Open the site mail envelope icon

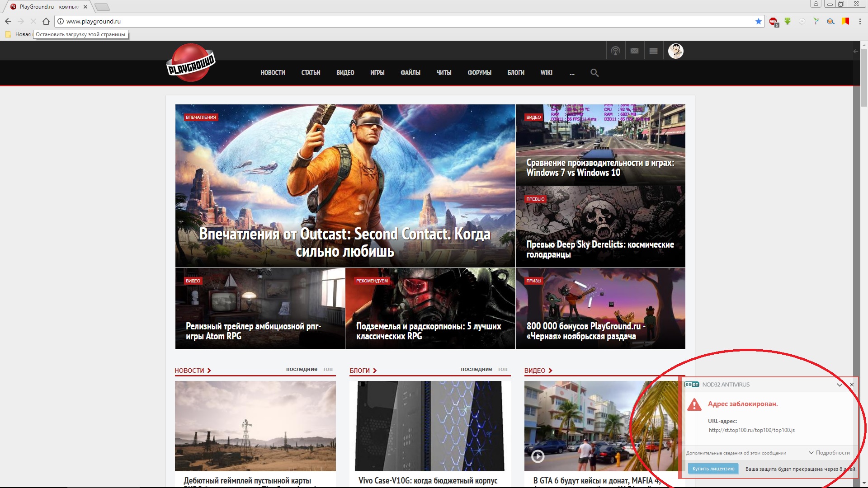pyautogui.click(x=635, y=51)
